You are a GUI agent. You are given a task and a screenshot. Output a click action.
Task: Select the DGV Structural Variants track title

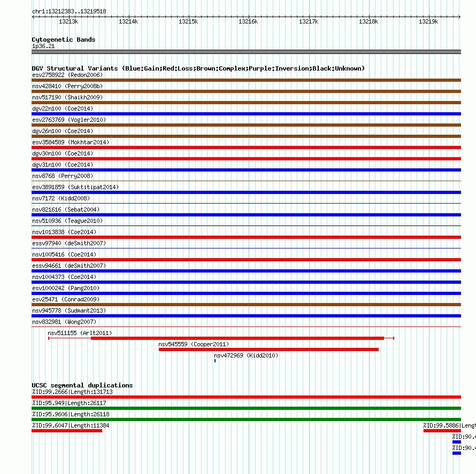click(x=198, y=68)
